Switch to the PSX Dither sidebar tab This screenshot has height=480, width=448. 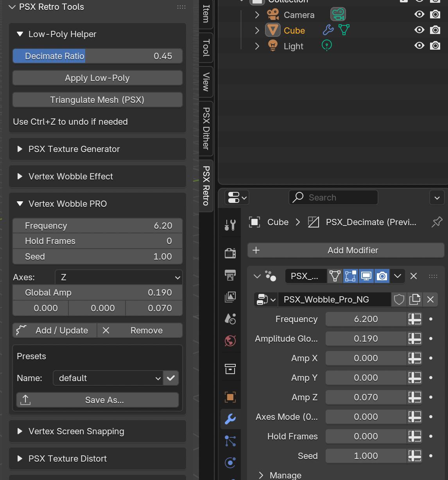pyautogui.click(x=206, y=128)
